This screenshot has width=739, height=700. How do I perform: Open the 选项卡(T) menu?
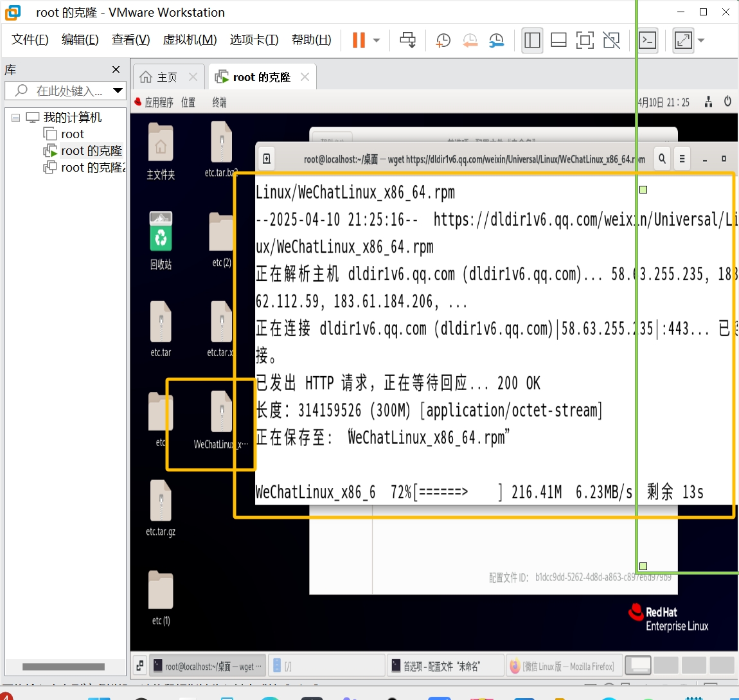(x=254, y=40)
